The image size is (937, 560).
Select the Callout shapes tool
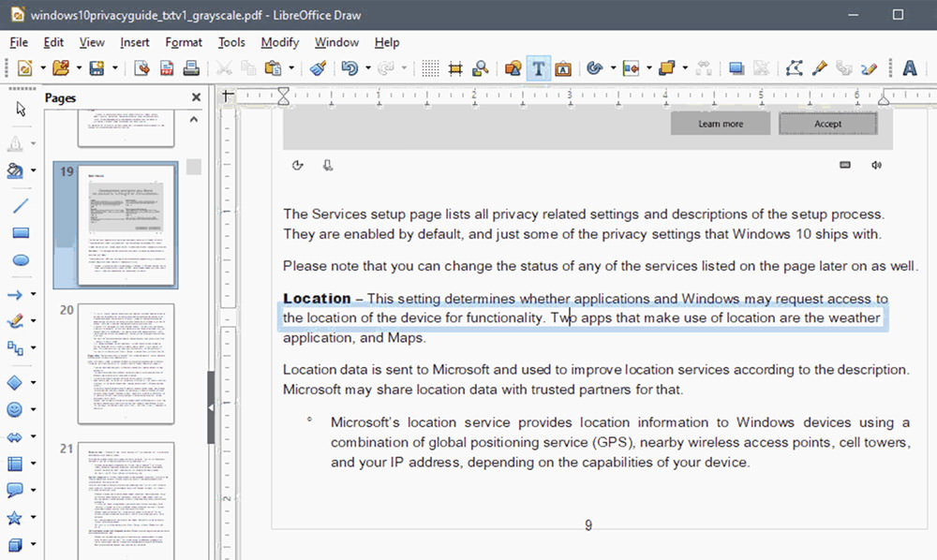[15, 490]
